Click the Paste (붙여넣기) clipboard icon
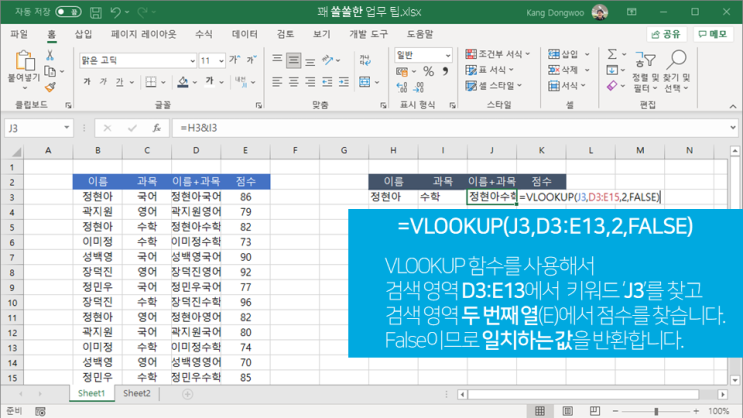Screen dimensions: 743x418 (x=25, y=61)
